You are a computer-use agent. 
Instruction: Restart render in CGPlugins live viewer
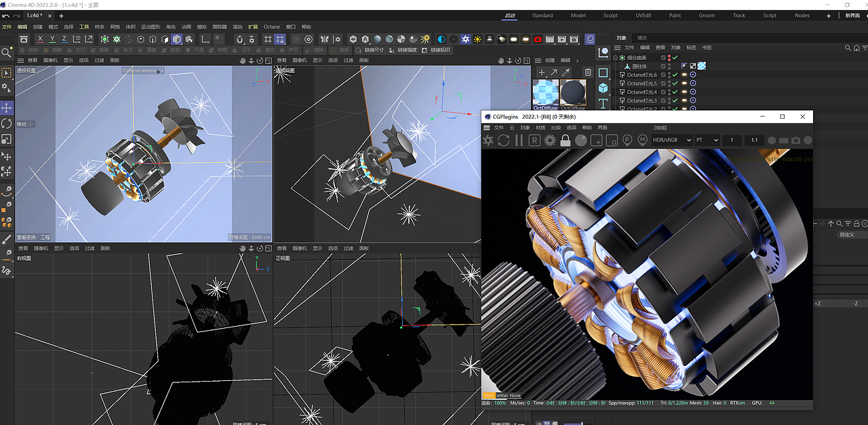503,140
